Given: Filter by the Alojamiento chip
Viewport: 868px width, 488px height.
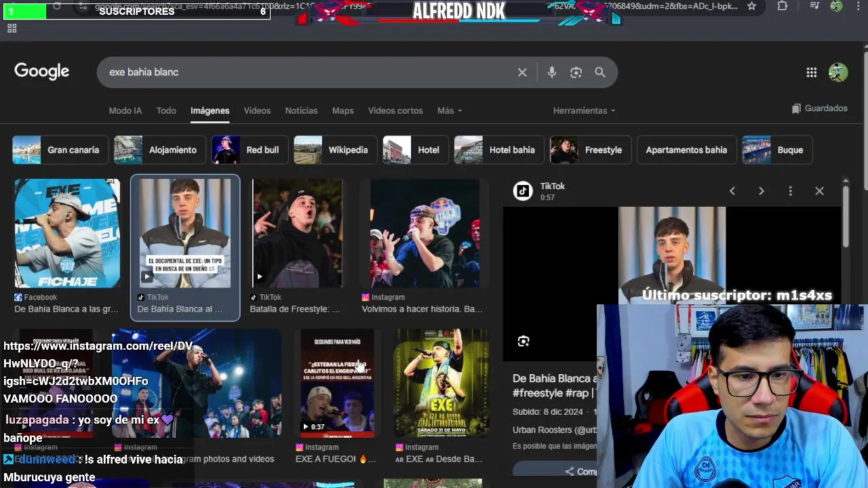Looking at the screenshot, I should click(x=159, y=150).
